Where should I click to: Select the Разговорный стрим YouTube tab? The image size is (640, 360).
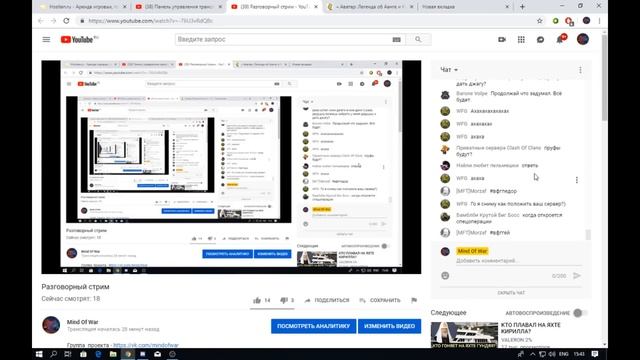274,7
